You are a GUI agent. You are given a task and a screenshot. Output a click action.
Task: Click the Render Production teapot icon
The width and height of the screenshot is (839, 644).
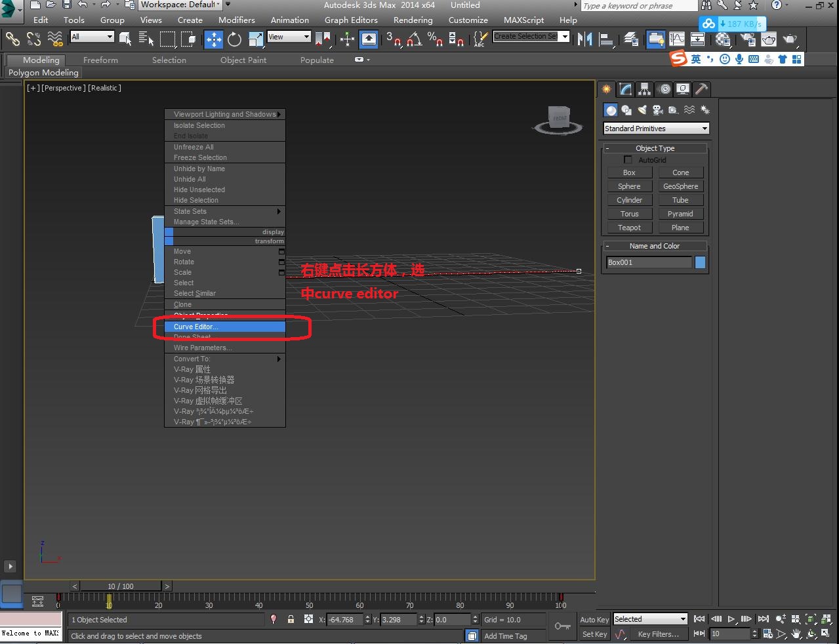coord(790,39)
